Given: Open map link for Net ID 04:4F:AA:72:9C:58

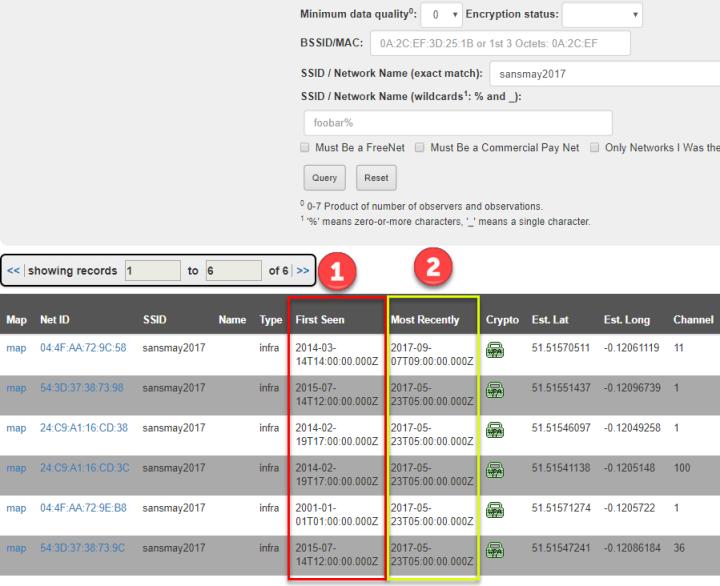Looking at the screenshot, I should point(16,350).
